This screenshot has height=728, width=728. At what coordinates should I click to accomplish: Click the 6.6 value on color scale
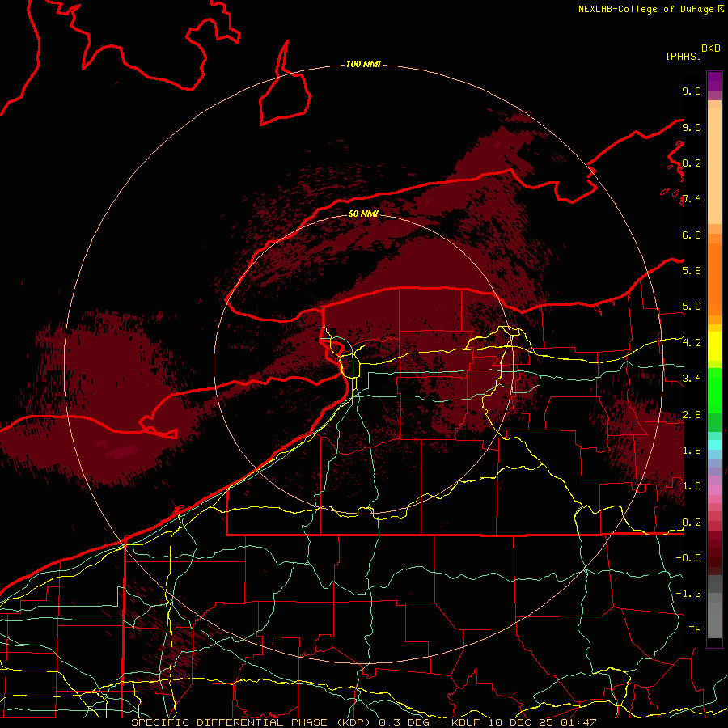[x=692, y=235]
